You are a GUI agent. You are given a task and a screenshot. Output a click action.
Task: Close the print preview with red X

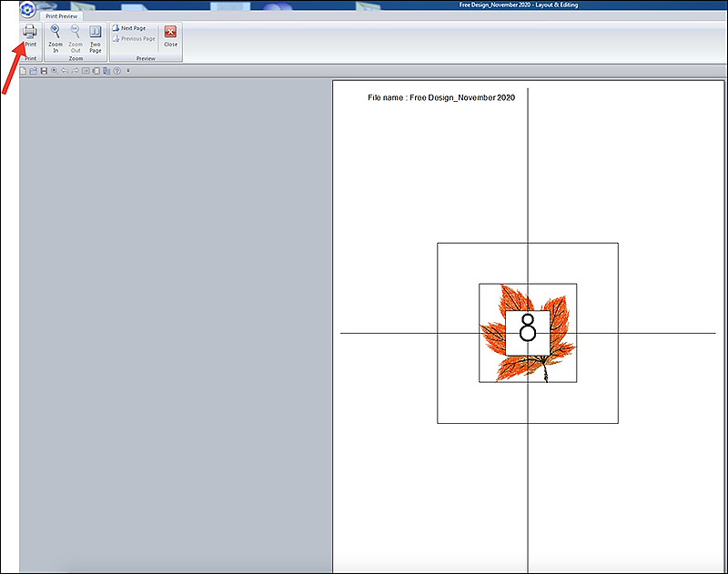click(x=170, y=35)
